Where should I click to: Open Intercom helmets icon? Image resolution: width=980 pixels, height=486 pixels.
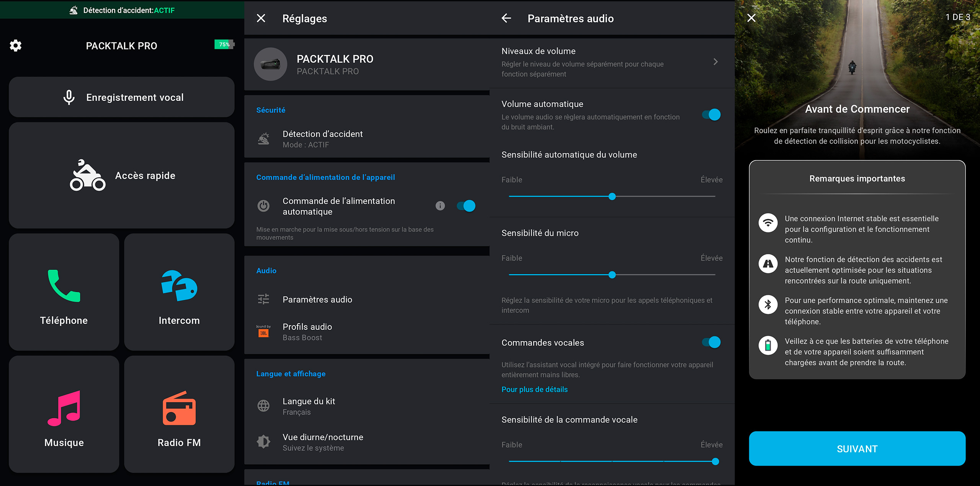pos(179,286)
